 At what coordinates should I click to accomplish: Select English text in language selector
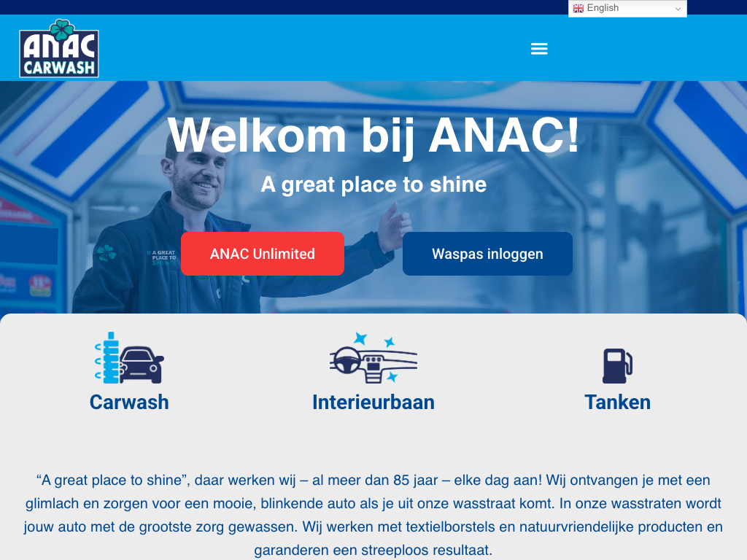coord(603,8)
